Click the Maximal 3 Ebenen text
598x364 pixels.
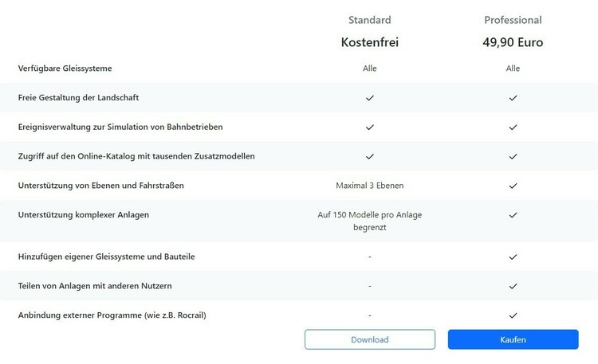[x=370, y=186]
